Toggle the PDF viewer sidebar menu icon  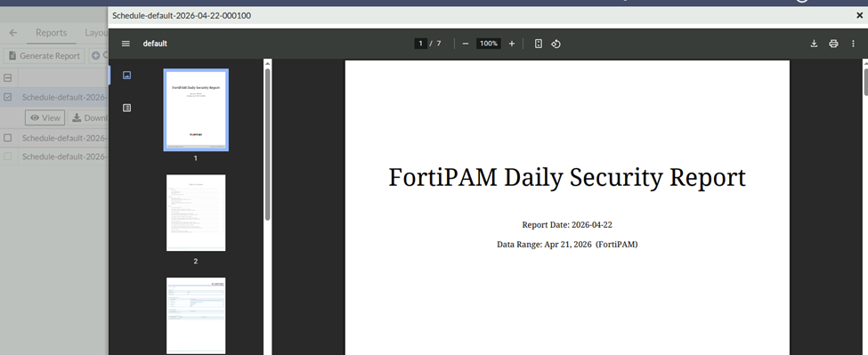126,44
